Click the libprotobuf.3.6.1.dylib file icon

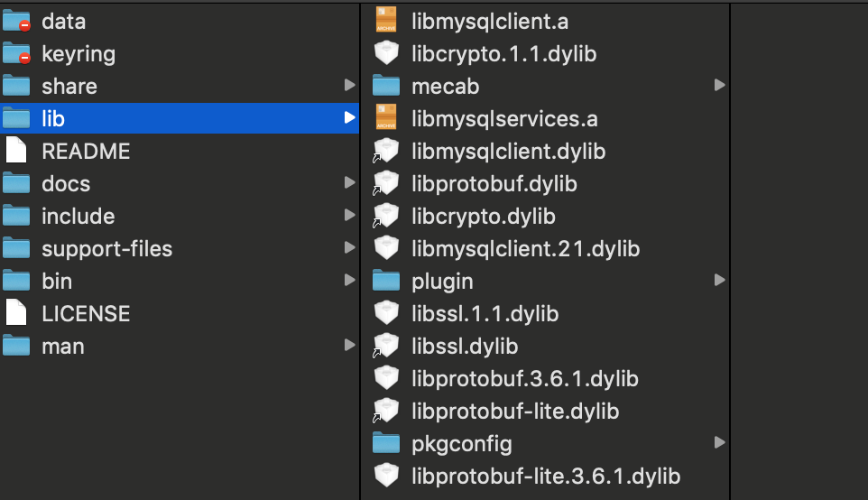click(x=386, y=378)
